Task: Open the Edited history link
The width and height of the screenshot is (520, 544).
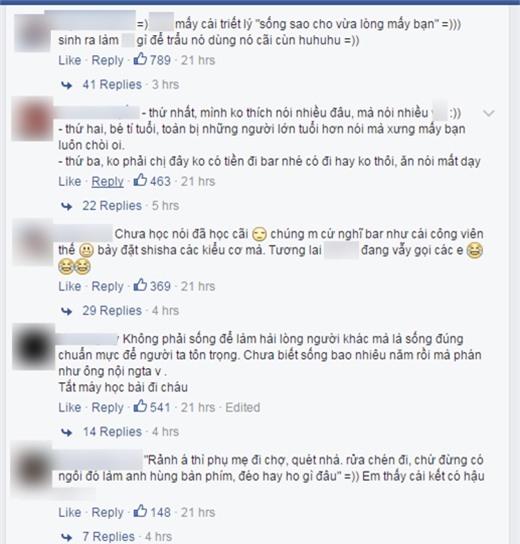Action: [243, 407]
